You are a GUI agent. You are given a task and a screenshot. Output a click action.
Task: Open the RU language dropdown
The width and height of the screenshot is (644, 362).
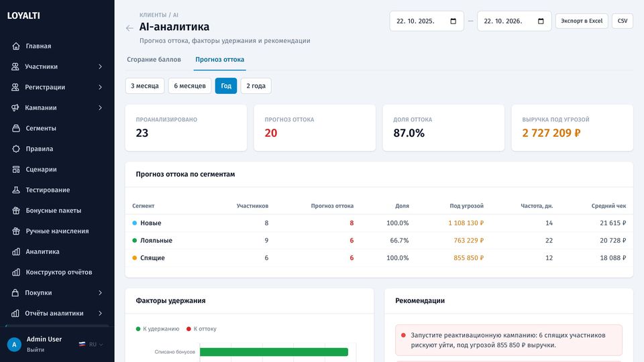point(91,345)
